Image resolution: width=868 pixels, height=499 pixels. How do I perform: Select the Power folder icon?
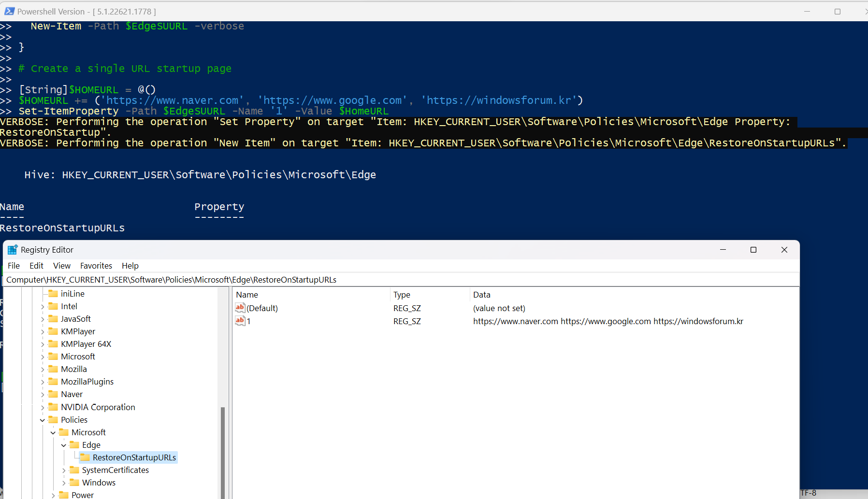(x=64, y=495)
